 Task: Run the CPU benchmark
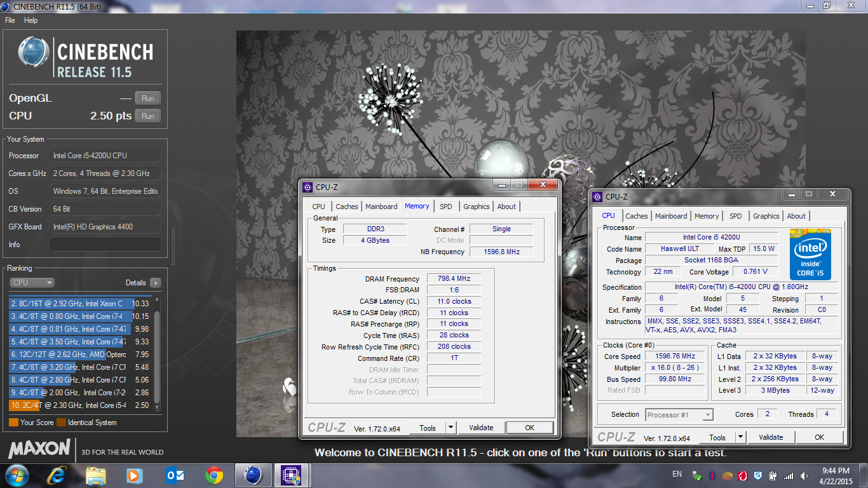pos(148,116)
